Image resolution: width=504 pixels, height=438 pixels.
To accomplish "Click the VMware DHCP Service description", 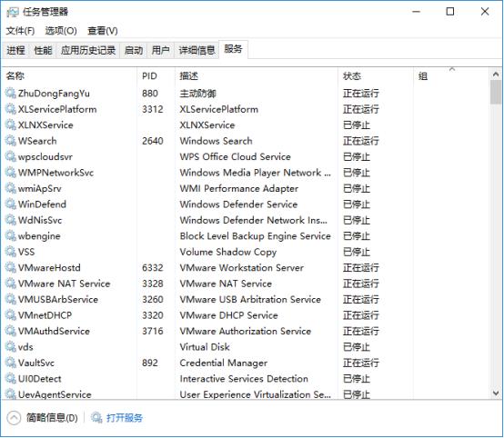I will click(229, 315).
